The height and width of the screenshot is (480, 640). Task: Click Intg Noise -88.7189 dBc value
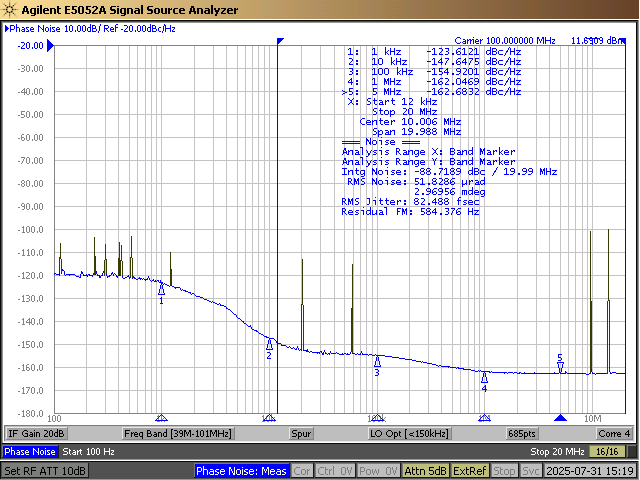[449, 172]
